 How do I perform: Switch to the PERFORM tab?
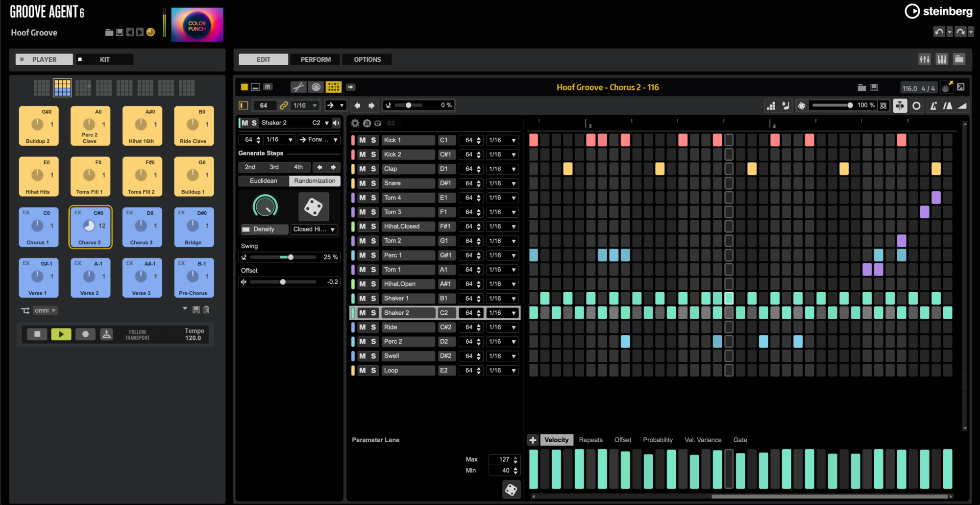(316, 59)
